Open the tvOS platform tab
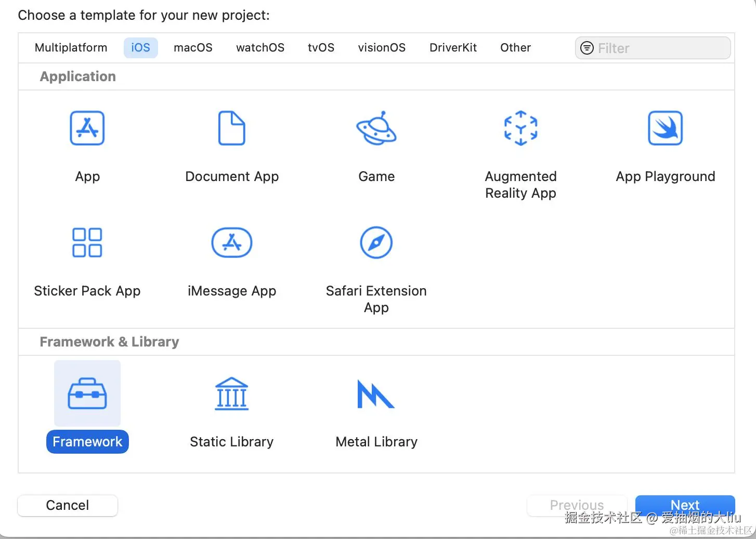This screenshot has width=756, height=539. point(321,47)
